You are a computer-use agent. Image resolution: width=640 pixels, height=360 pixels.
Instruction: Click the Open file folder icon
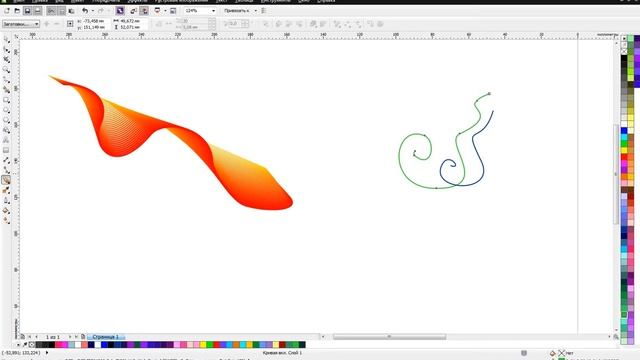17,11
